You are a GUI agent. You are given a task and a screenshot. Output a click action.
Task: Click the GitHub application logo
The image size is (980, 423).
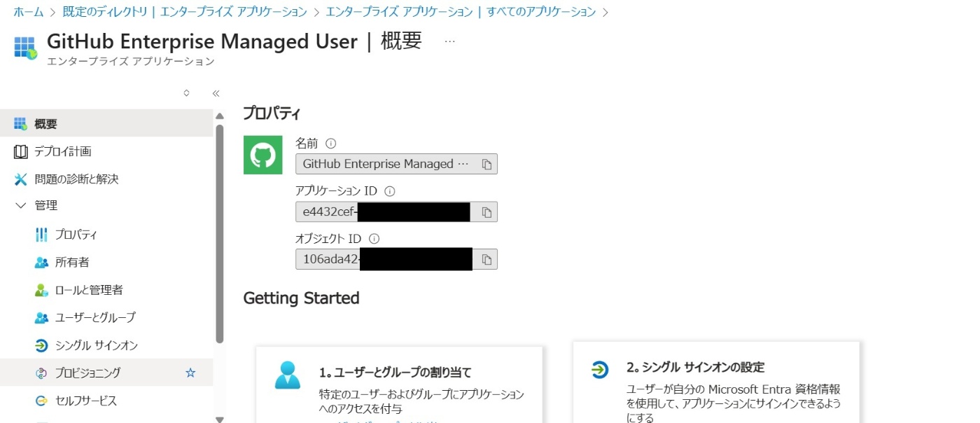click(x=262, y=155)
